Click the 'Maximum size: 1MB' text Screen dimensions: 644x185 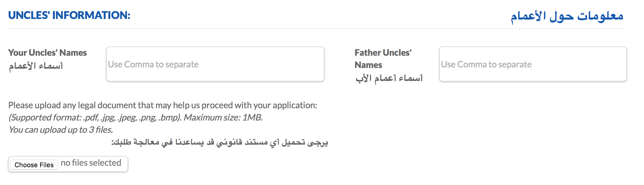223,117
